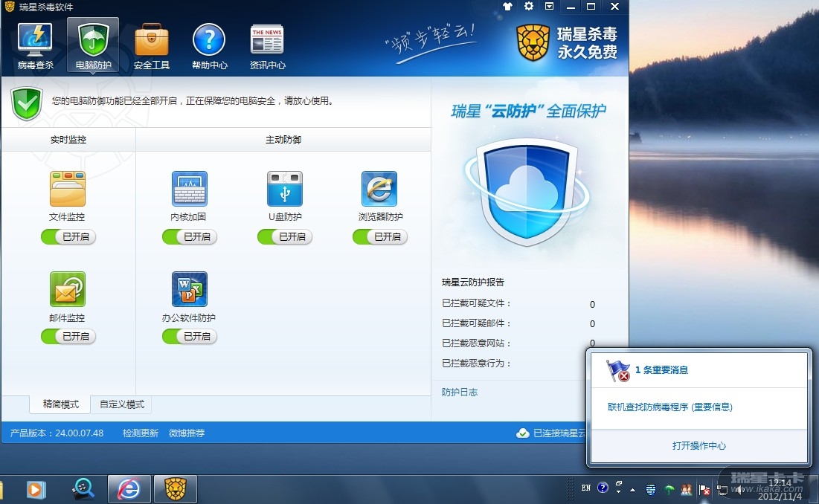Open the magnifier search taskbar icon

(83, 489)
